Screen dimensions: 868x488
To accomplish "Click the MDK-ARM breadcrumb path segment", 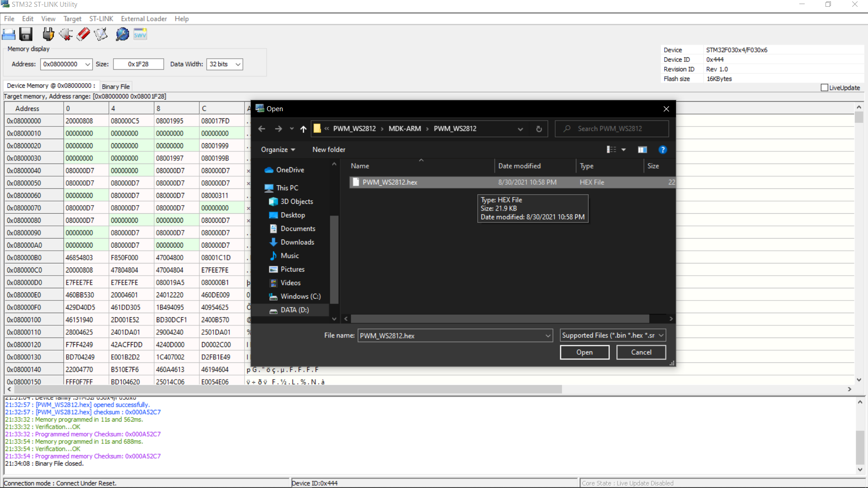I will coord(405,129).
